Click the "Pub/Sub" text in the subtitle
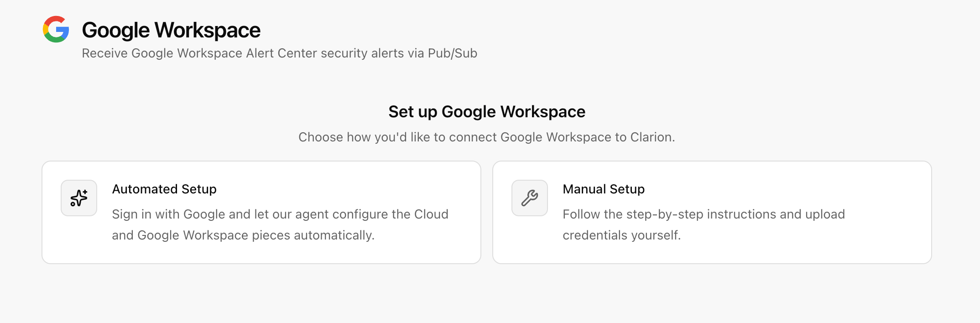 point(453,53)
